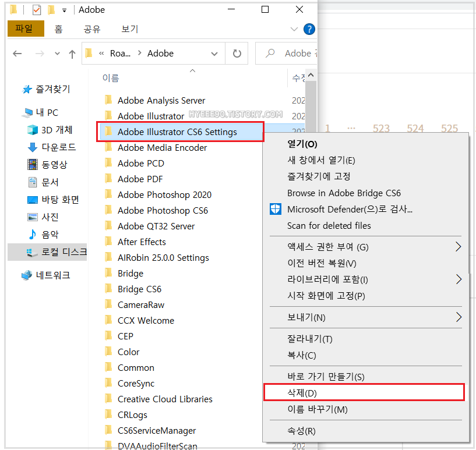The image size is (476, 450).
Task: Click the Properties checkmark quick access icon
Action: (37, 10)
